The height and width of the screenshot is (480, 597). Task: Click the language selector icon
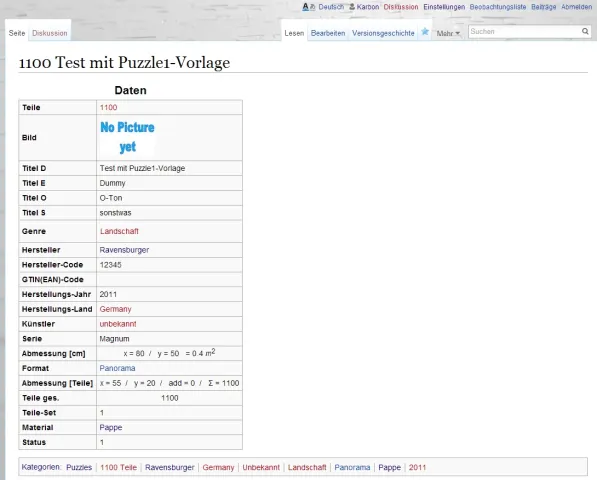click(x=309, y=7)
